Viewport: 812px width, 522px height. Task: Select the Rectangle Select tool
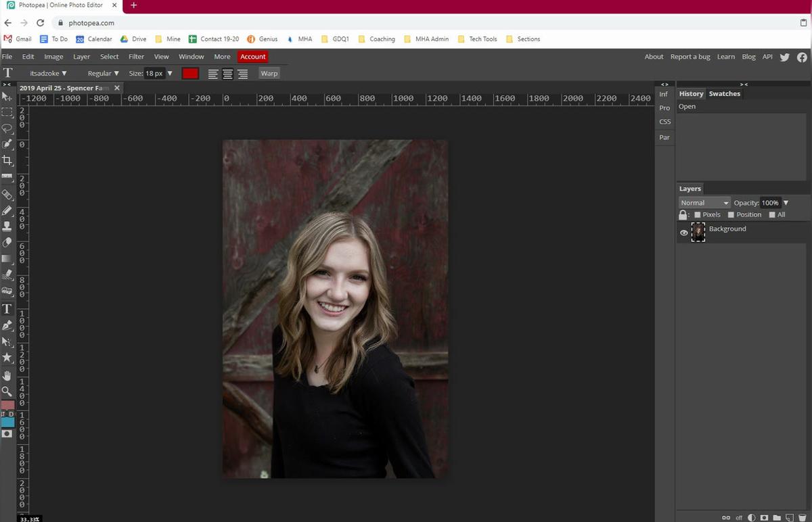[7, 112]
